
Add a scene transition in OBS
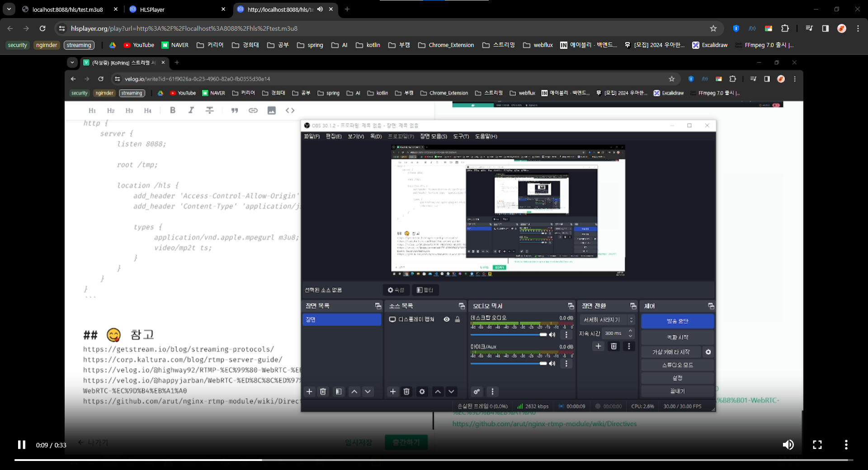pos(599,346)
